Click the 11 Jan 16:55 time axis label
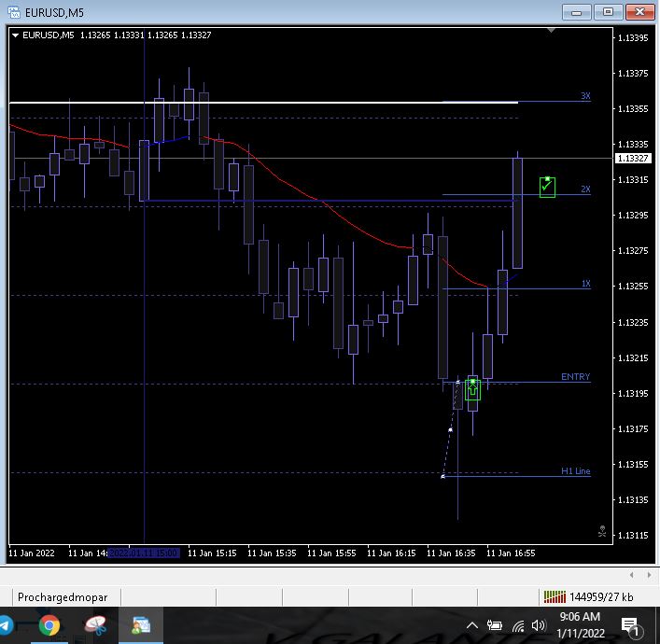The width and height of the screenshot is (660, 644). point(511,553)
